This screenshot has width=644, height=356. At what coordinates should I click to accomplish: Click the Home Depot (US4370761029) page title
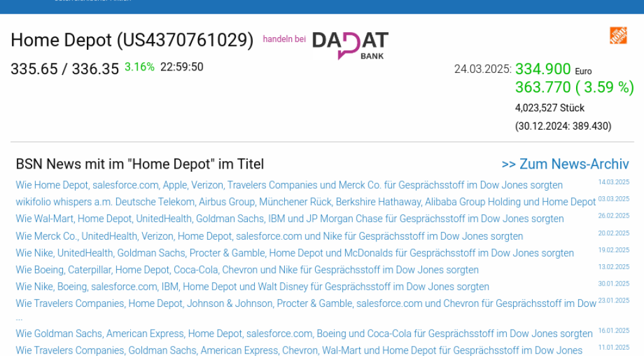[132, 40]
